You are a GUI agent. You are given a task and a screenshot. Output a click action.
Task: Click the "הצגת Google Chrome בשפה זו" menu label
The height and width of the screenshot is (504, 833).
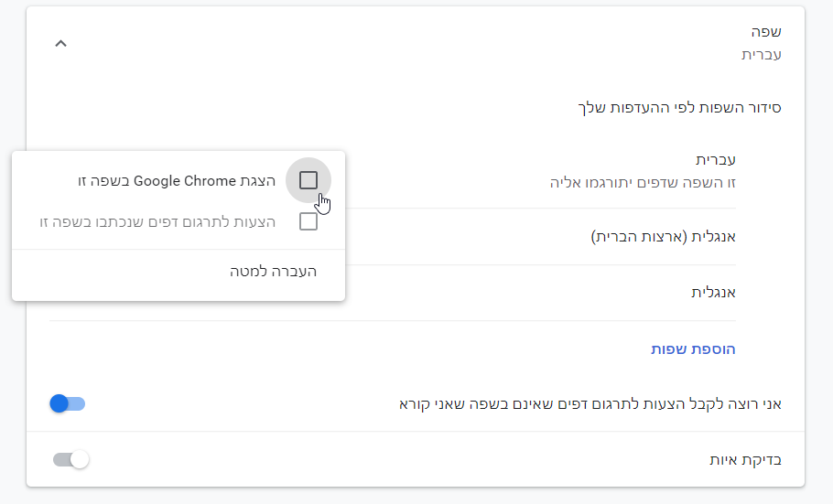pyautogui.click(x=177, y=181)
